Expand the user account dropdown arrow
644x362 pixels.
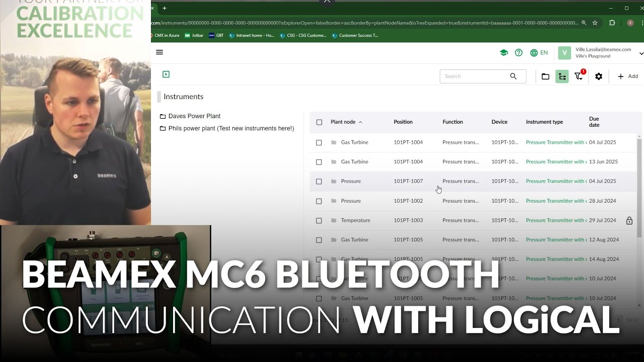641,53
